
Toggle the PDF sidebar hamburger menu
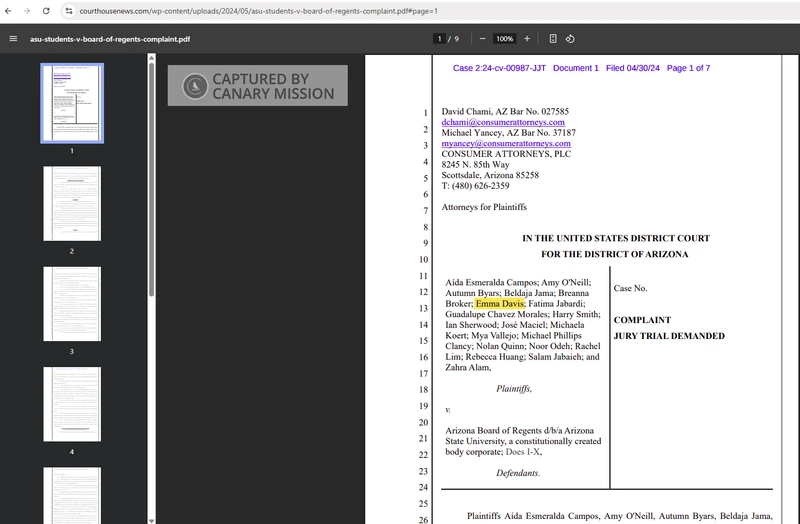coord(13,39)
